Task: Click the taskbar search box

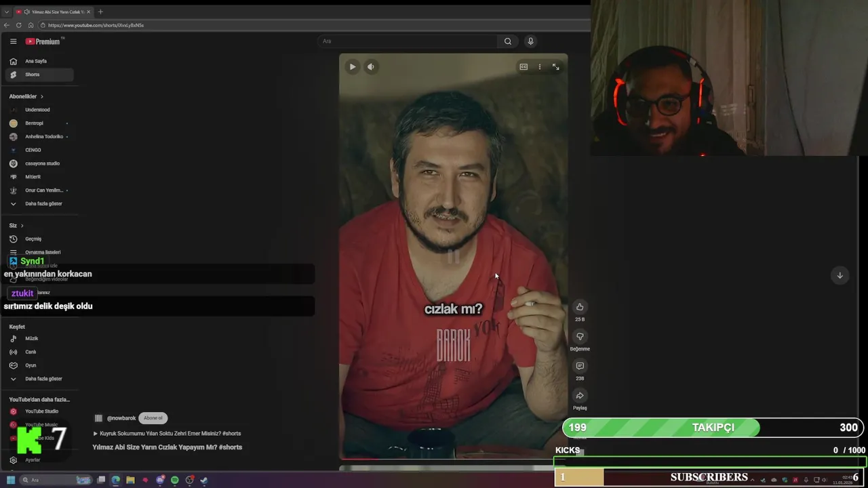Action: tap(56, 480)
